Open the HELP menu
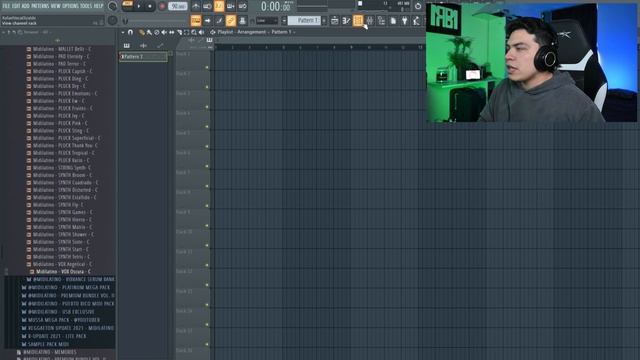This screenshot has height=360, width=640. [98, 6]
